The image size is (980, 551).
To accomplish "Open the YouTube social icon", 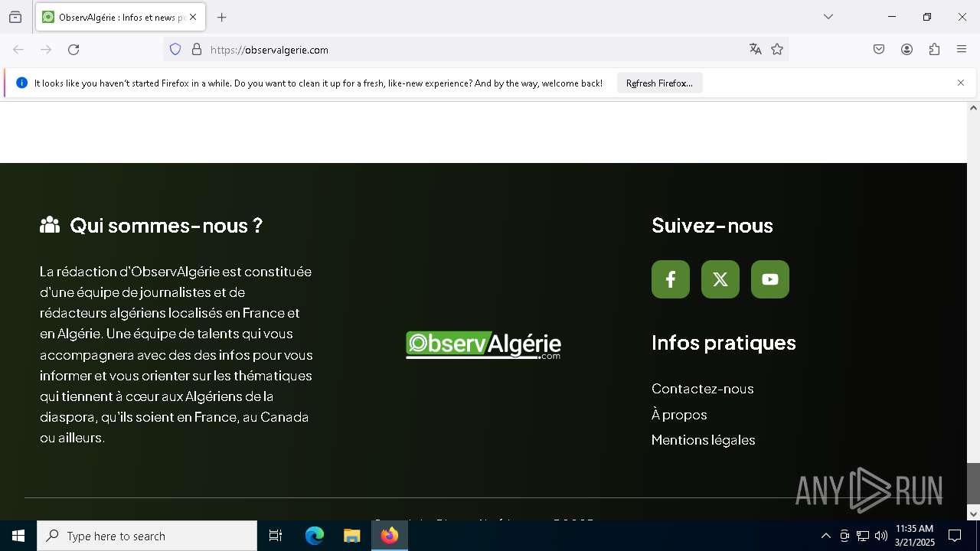I will click(x=770, y=279).
